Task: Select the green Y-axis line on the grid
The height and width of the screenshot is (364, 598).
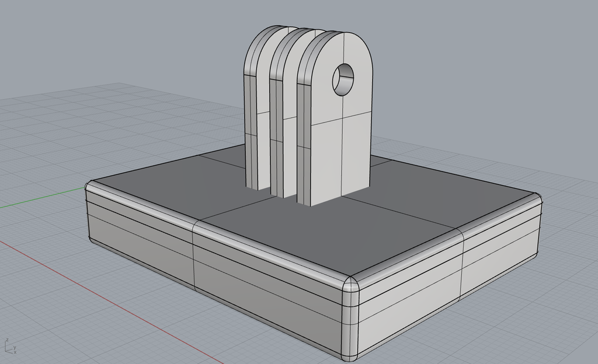Action: [42, 197]
